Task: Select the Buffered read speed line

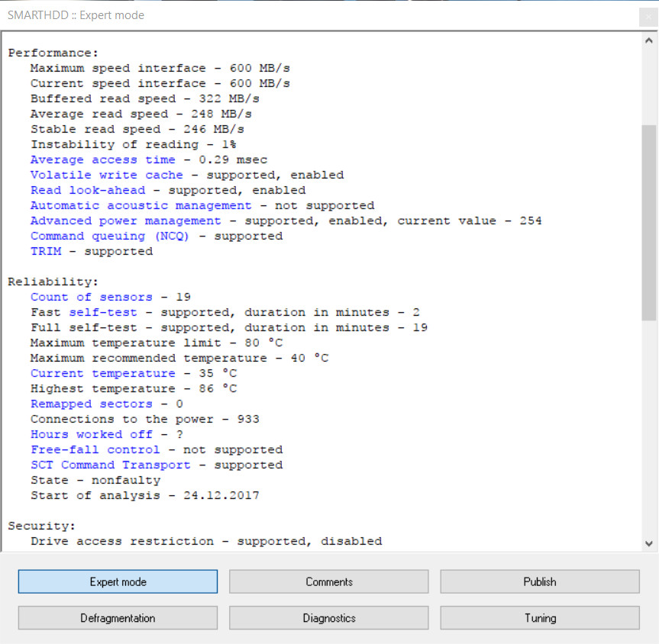Action: (x=145, y=98)
